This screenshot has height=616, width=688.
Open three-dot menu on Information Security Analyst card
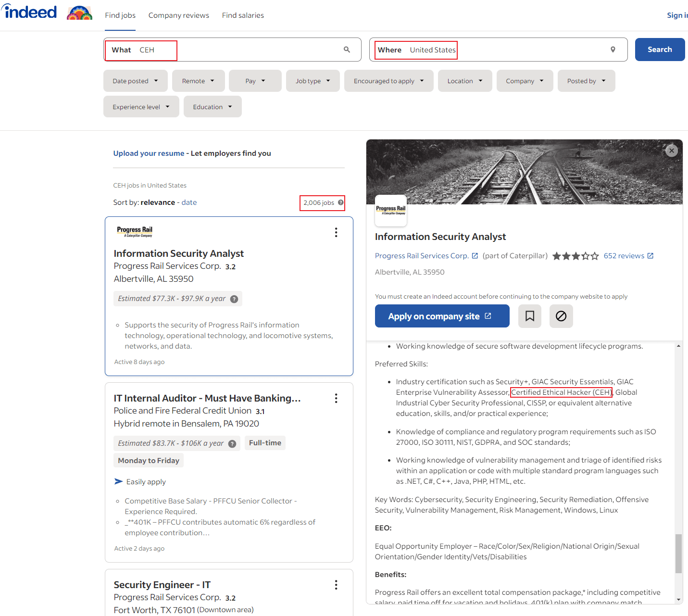pyautogui.click(x=336, y=232)
